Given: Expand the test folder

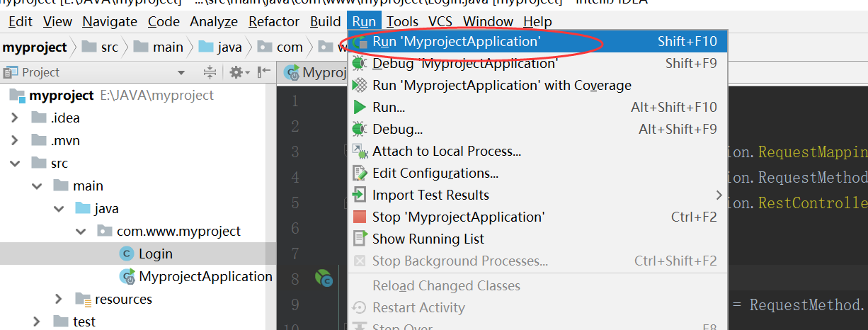Looking at the screenshot, I should (x=37, y=322).
